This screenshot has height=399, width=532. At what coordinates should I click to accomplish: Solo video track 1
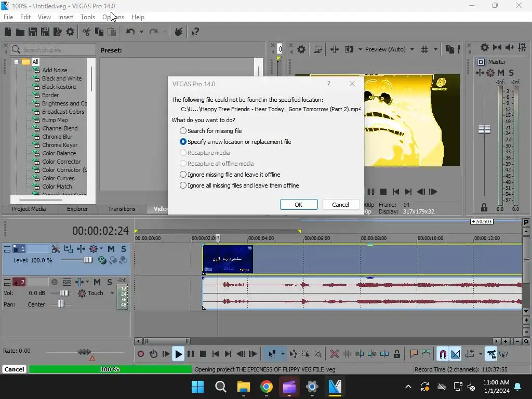[124, 249]
